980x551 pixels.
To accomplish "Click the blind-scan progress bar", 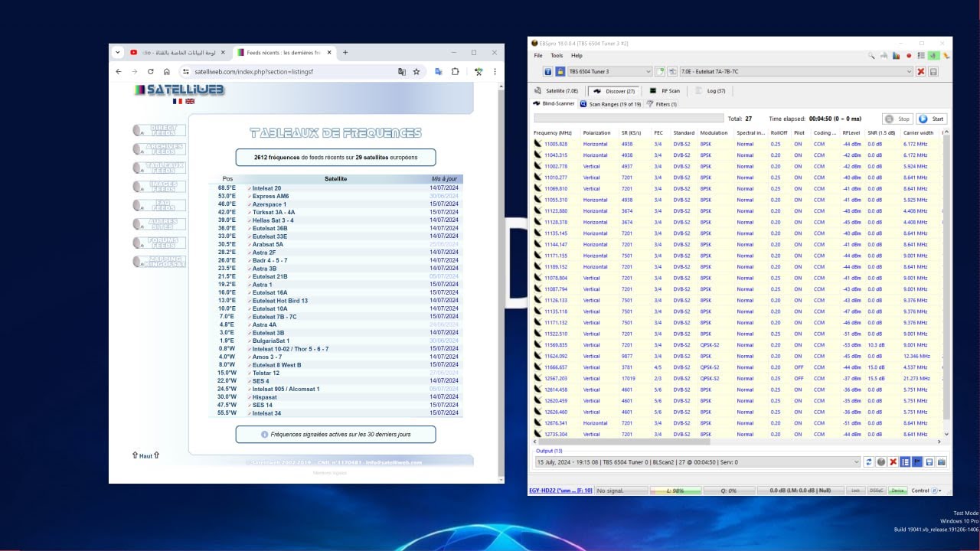I will coord(628,119).
